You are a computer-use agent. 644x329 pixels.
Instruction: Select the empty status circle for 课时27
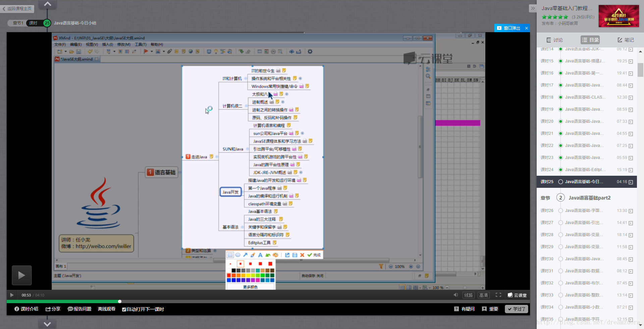pyautogui.click(x=560, y=223)
